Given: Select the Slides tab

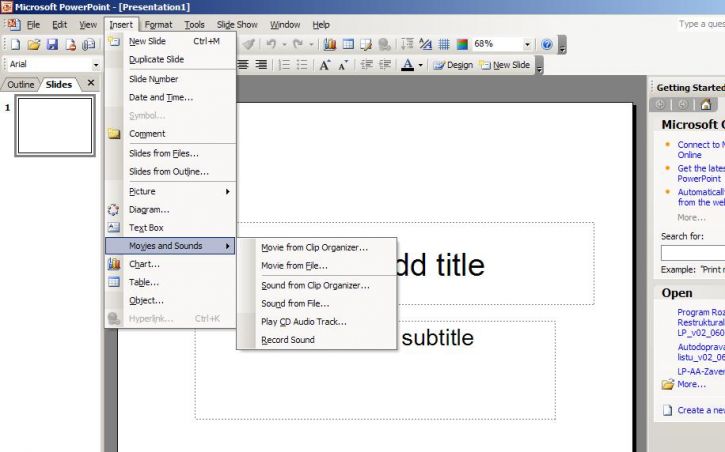Looking at the screenshot, I should [59, 85].
